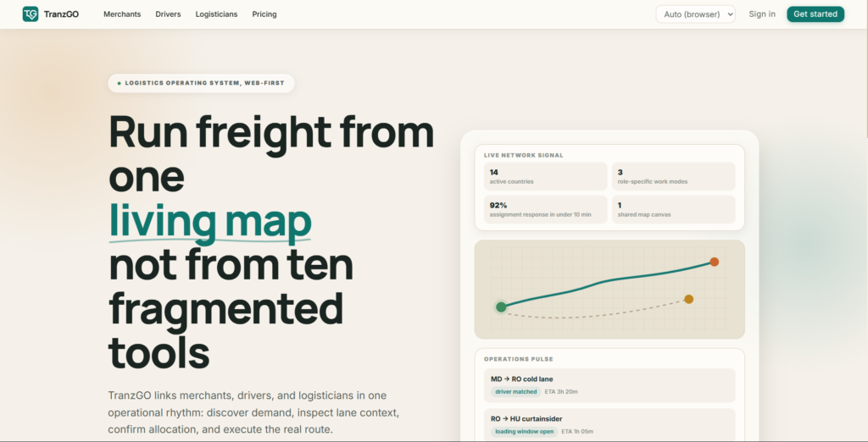
Task: Open the Pricing page
Action: pos(264,14)
